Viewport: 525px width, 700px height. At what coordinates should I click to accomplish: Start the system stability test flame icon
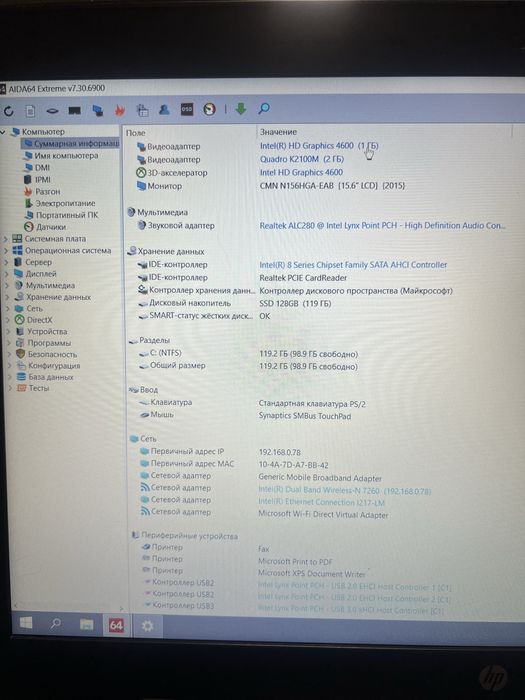[x=120, y=110]
